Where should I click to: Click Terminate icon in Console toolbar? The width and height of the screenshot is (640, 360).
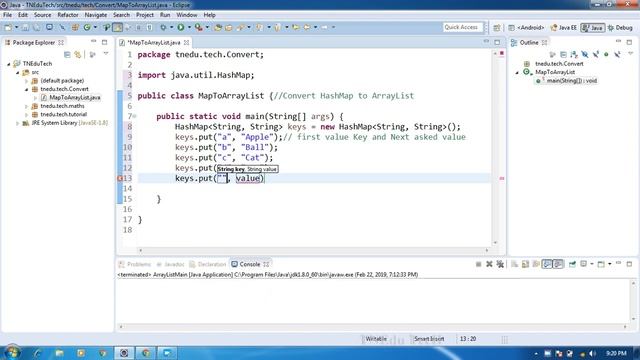click(x=478, y=264)
